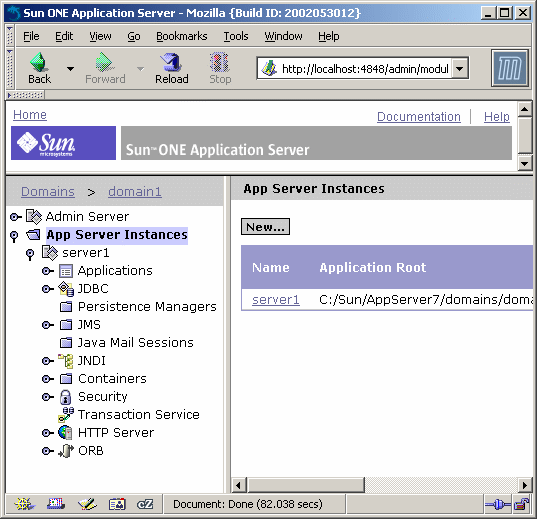
Task: Expand the JNDI tree node
Action: 48,361
